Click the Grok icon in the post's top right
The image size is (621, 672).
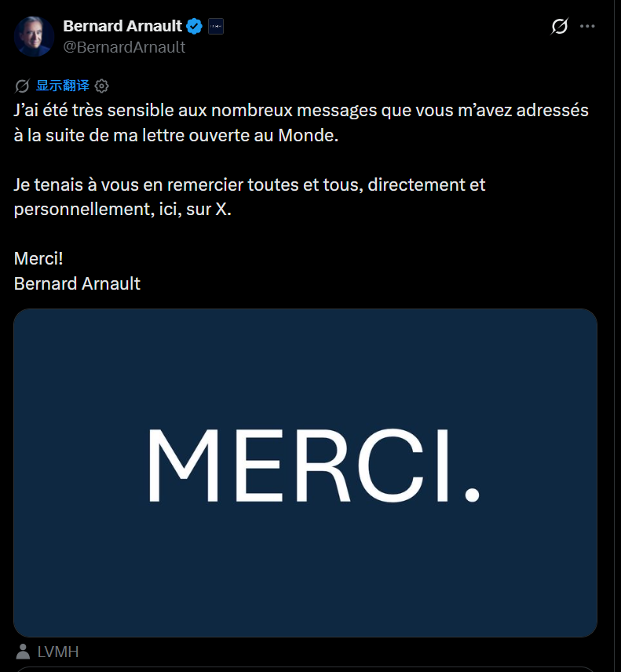[x=560, y=26]
